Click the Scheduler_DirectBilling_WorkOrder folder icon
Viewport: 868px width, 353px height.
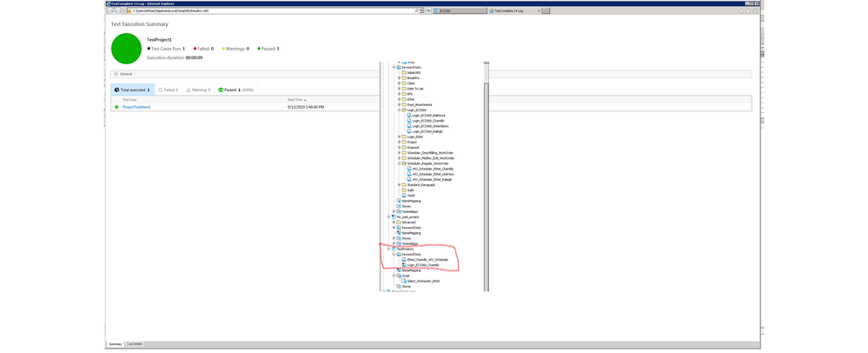404,153
